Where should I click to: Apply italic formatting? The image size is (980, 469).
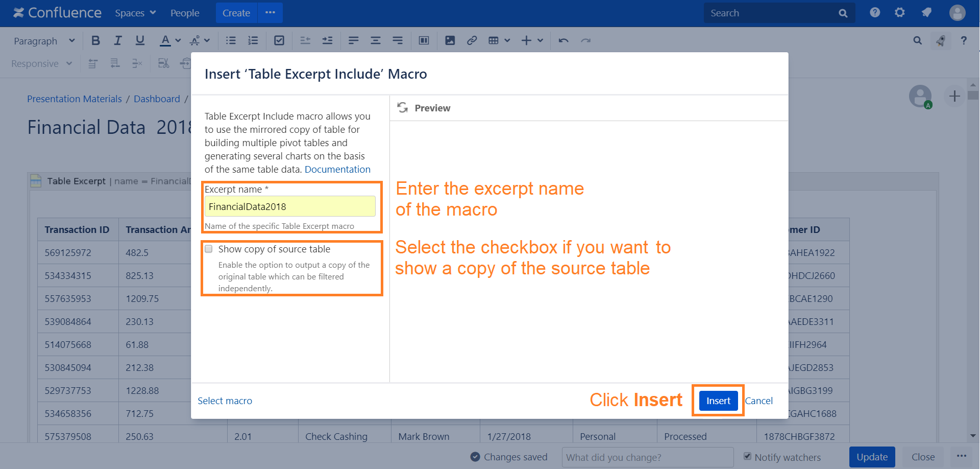coord(118,40)
